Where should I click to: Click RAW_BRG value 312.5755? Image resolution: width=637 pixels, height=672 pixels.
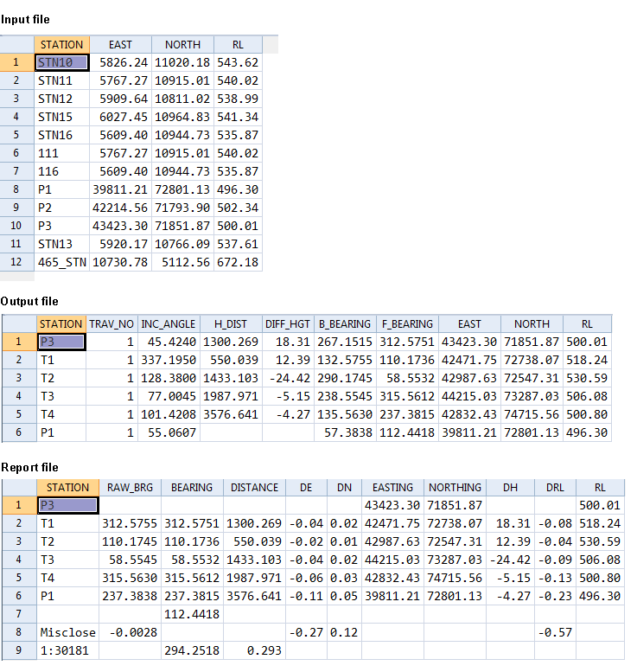(130, 524)
